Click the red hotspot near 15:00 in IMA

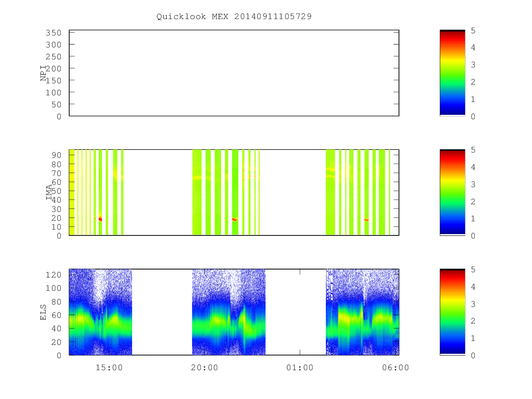tap(100, 219)
